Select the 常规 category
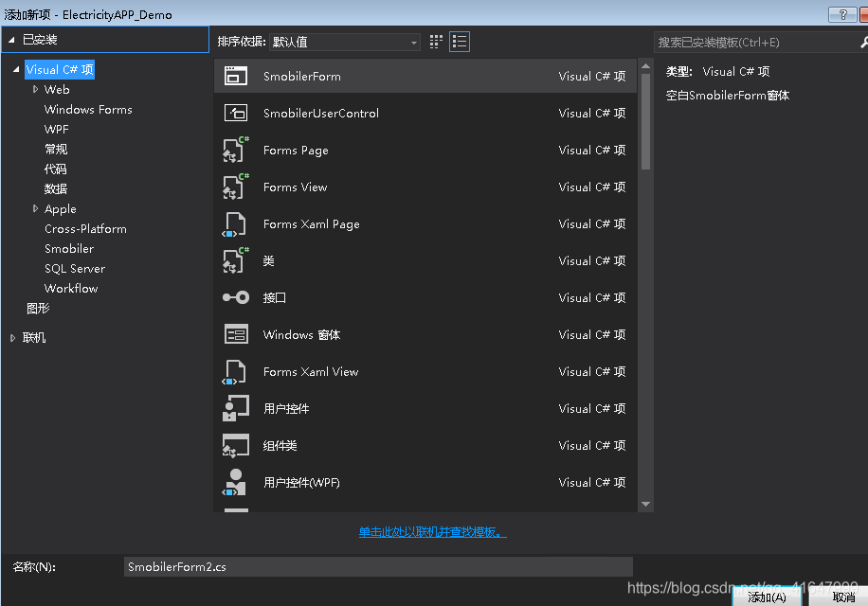This screenshot has width=868, height=606. (x=56, y=150)
